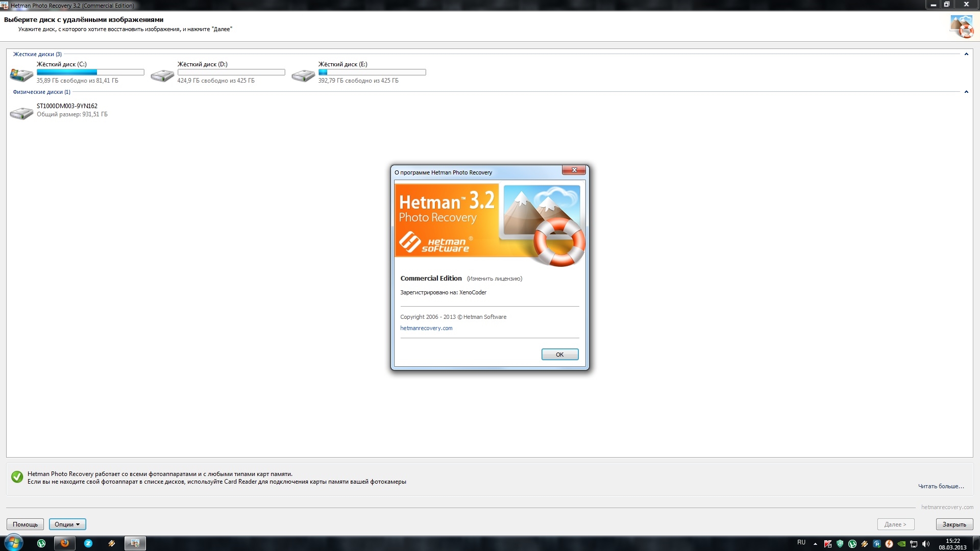Collapse the hard disks group

click(x=966, y=54)
